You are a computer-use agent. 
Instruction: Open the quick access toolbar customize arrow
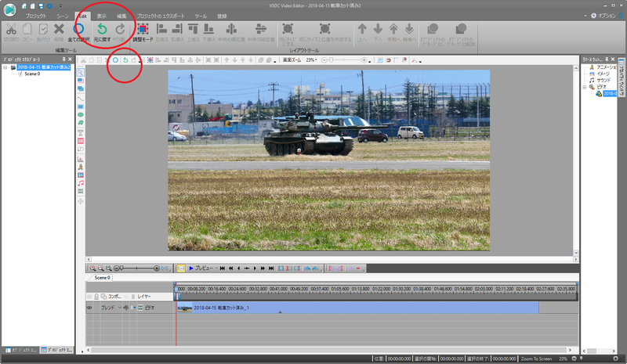coord(60,6)
